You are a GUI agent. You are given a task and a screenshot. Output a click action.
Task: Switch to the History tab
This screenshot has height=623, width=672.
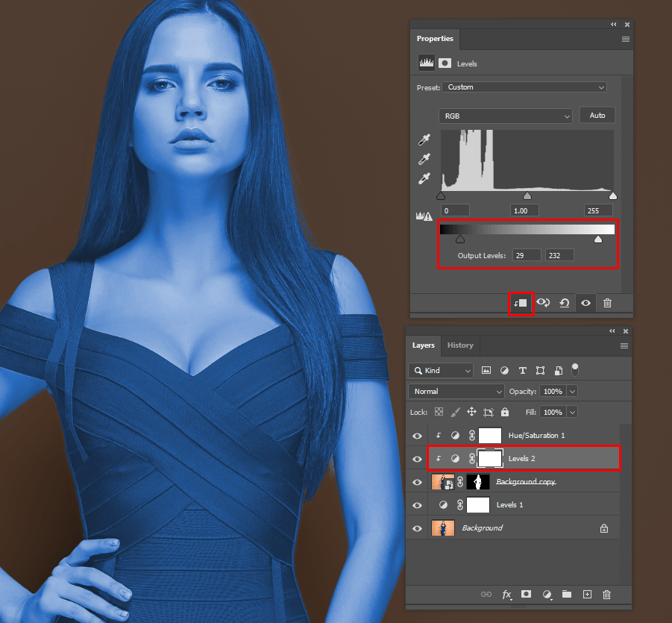460,345
